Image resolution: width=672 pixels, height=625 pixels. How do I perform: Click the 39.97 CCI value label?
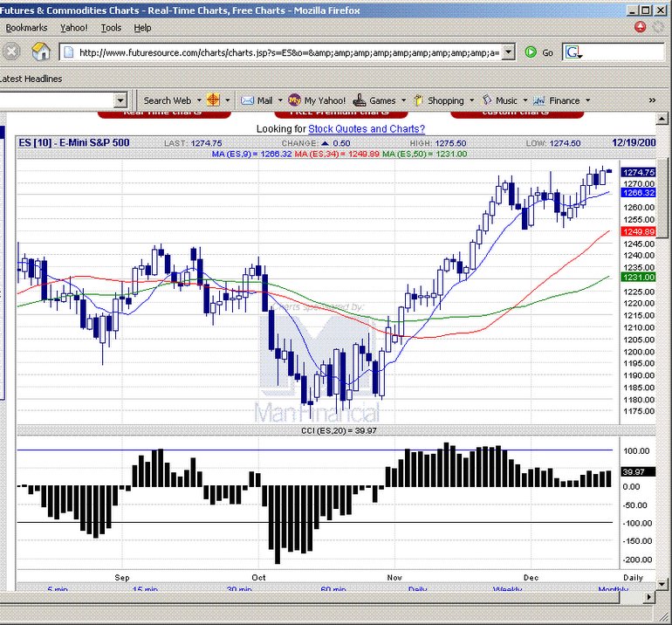[x=639, y=472]
